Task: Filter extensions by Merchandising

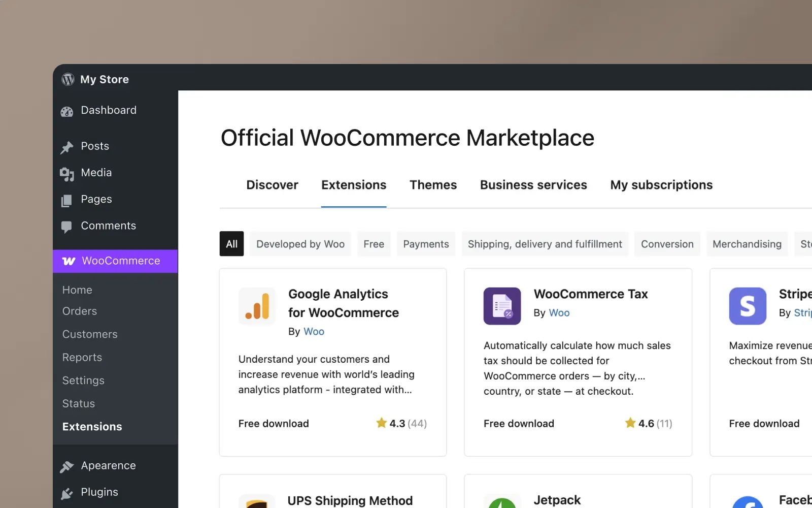Action: coord(747,244)
